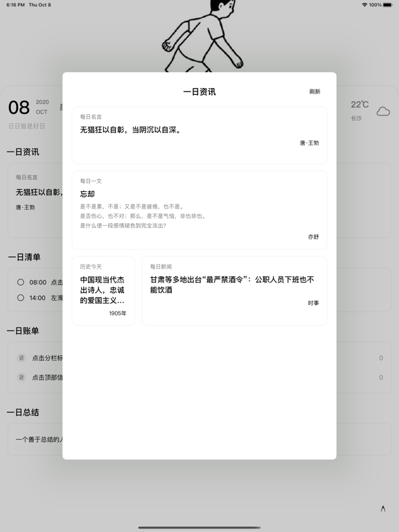Check the 08:00 to-do circle
399x532 pixels.
(x=21, y=282)
